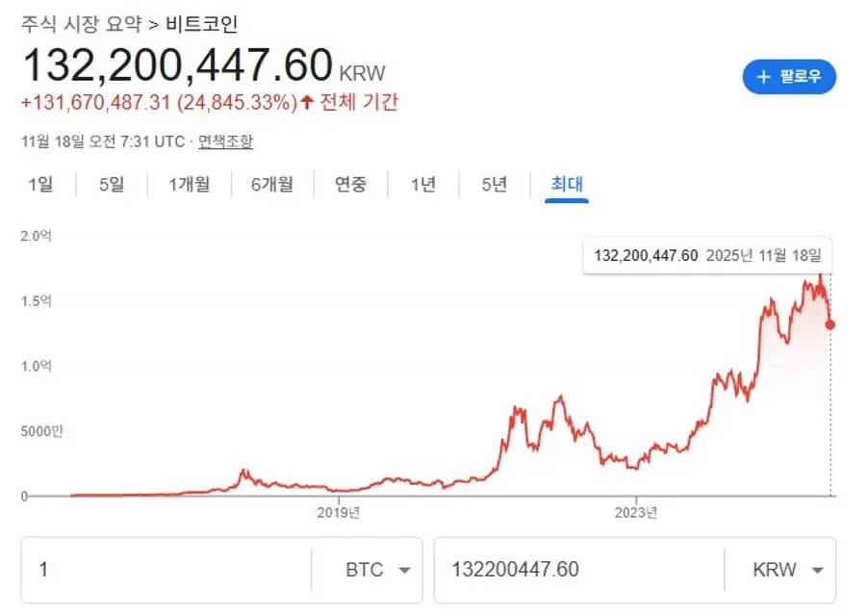The image size is (866, 616).
Task: Click the arrow next to BTC selector
Action: click(405, 571)
